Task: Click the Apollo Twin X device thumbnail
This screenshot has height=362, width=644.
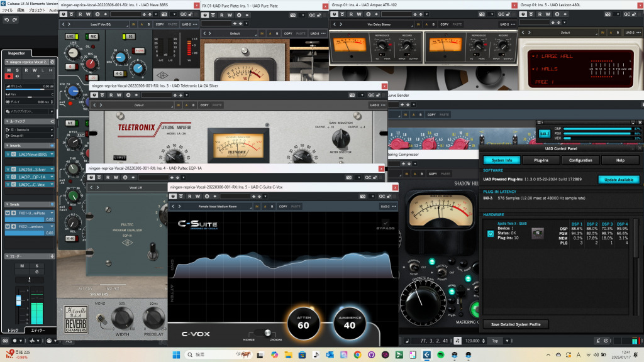Action: pyautogui.click(x=538, y=233)
